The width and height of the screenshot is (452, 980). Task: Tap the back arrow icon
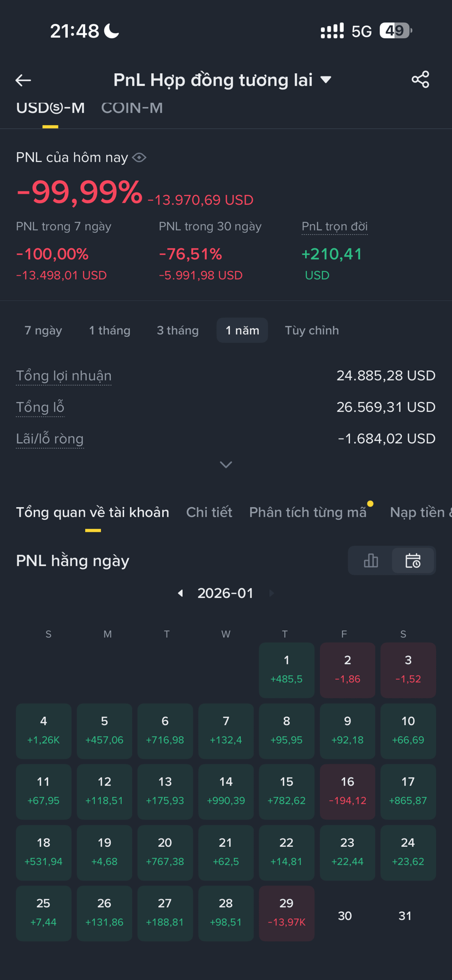[23, 80]
